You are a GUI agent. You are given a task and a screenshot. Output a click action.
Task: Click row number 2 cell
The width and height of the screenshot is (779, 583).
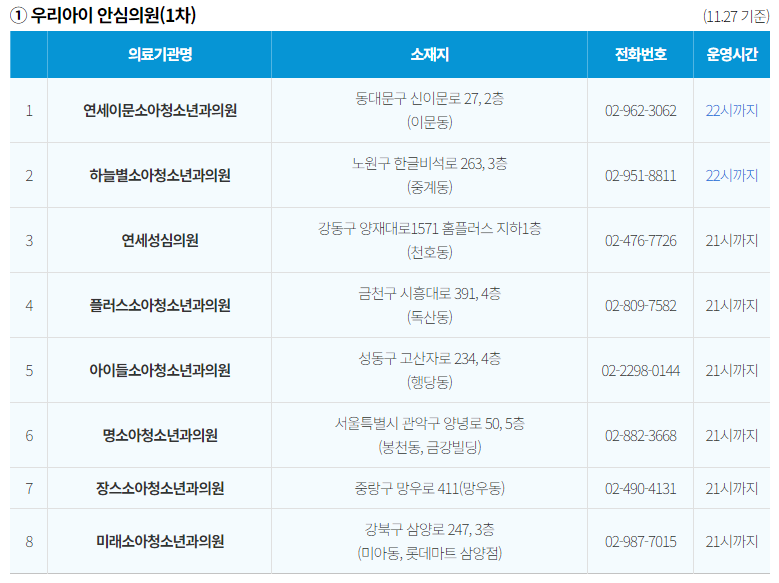pos(29,175)
